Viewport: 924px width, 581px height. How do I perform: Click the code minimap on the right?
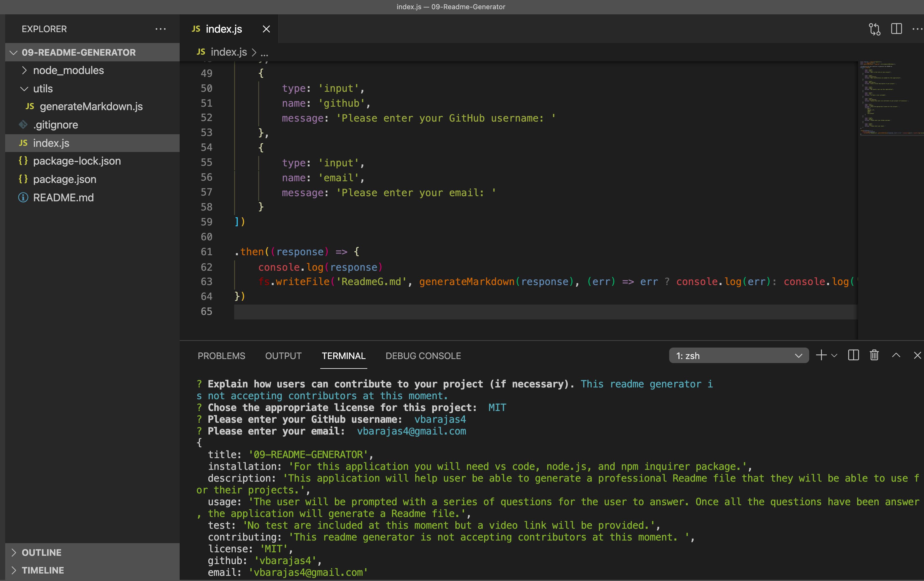[890, 98]
